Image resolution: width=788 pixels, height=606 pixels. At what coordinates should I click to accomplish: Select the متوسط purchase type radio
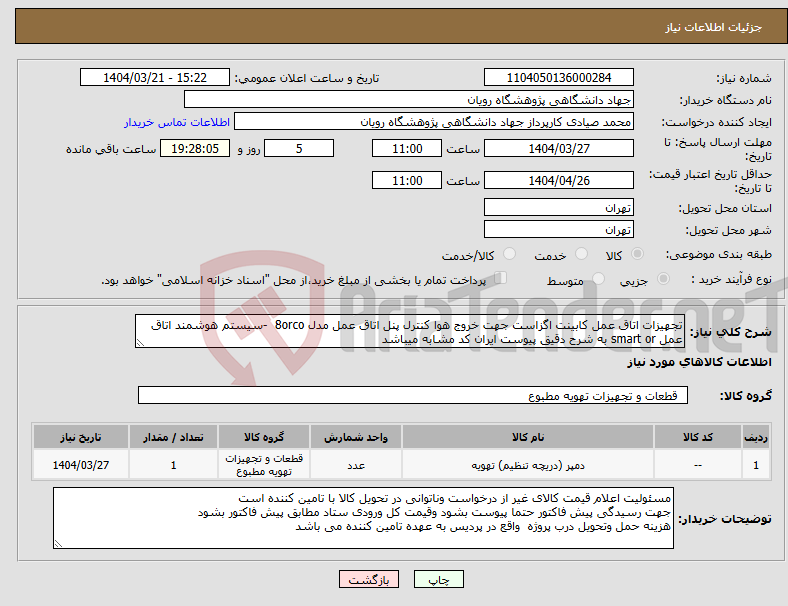point(598,279)
